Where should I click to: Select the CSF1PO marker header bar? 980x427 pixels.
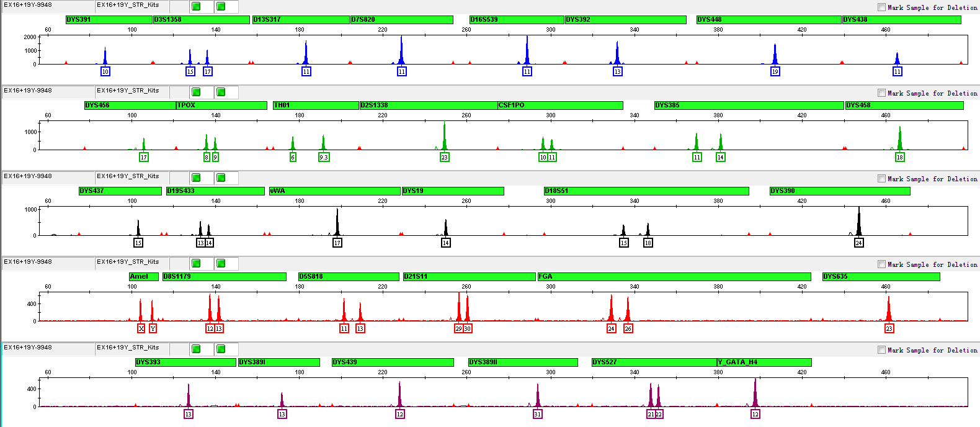561,106
